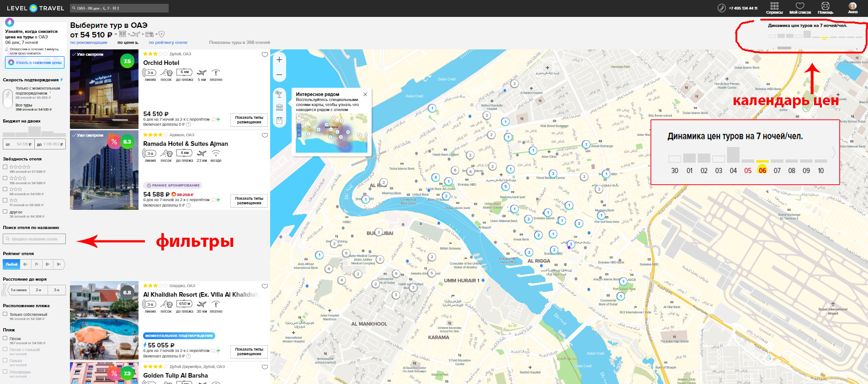Open the Level Travel logo home link
Image resolution: width=868 pixels, height=384 pixels.
[35, 8]
